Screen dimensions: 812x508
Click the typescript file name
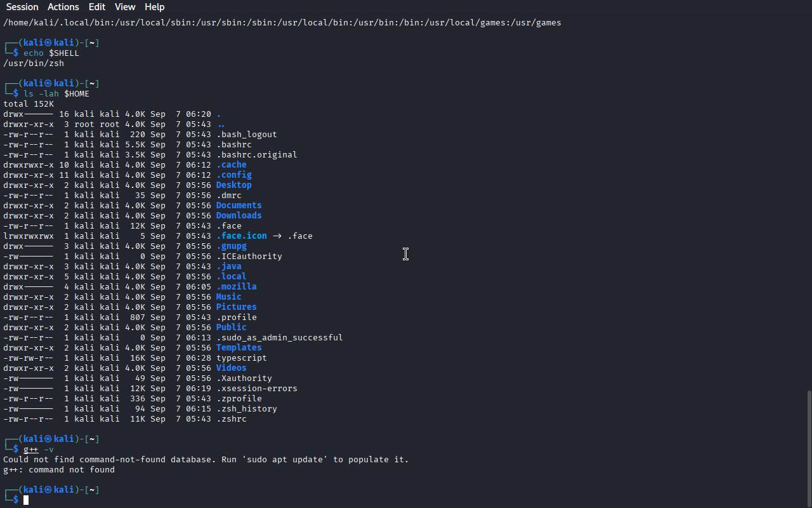tap(242, 358)
